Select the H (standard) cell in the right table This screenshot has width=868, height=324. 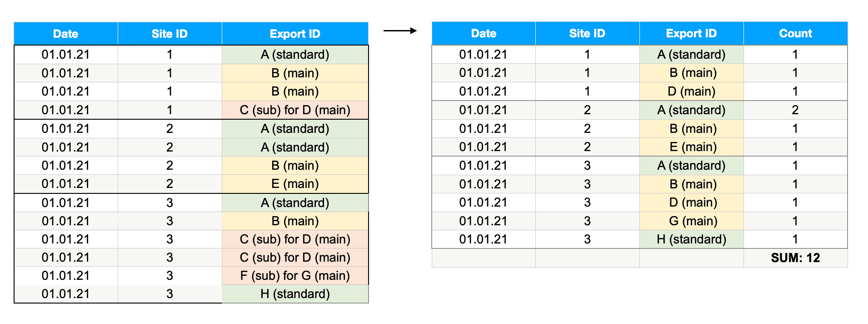(x=691, y=239)
